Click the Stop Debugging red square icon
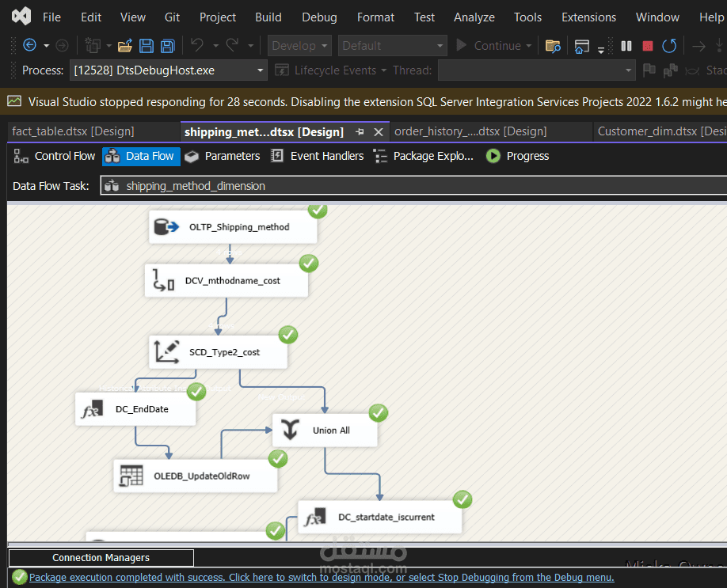 [648, 46]
